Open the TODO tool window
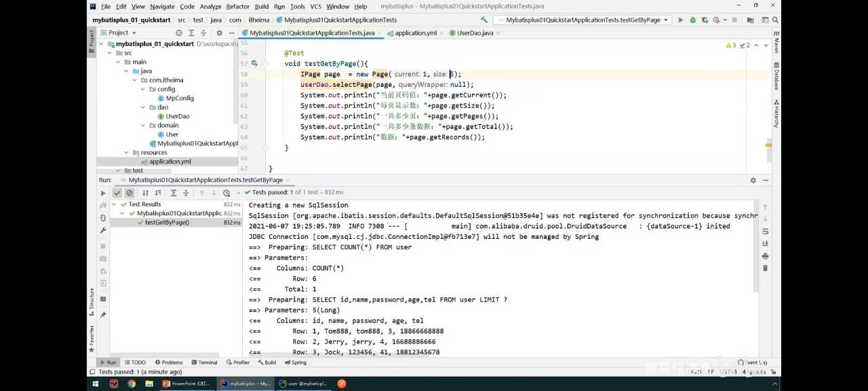The width and height of the screenshot is (868, 391). [x=135, y=362]
